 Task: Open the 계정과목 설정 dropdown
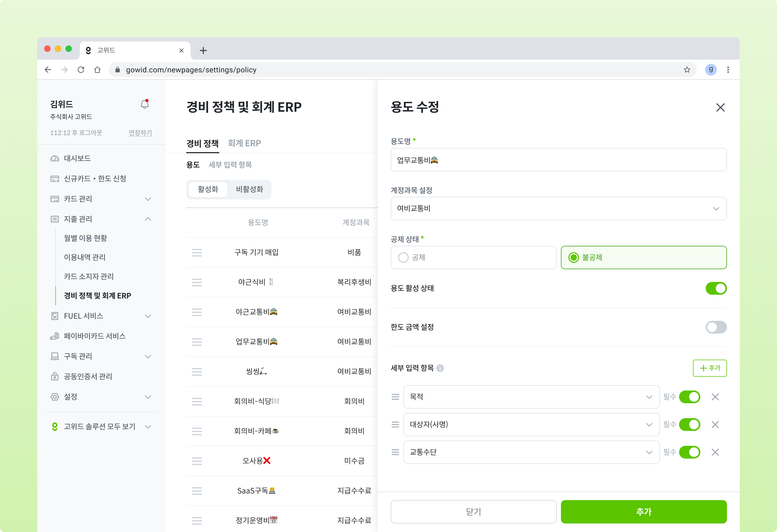tap(558, 209)
